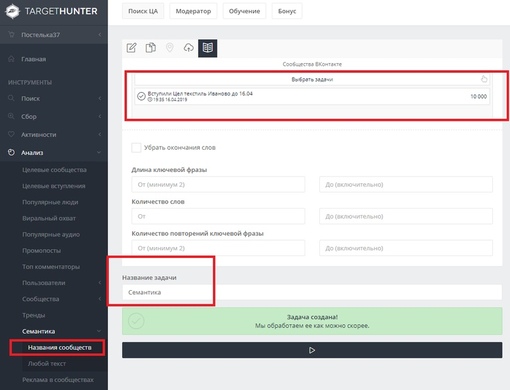This screenshot has height=390, width=510.
Task: Select the location pin source icon
Action: [170, 48]
